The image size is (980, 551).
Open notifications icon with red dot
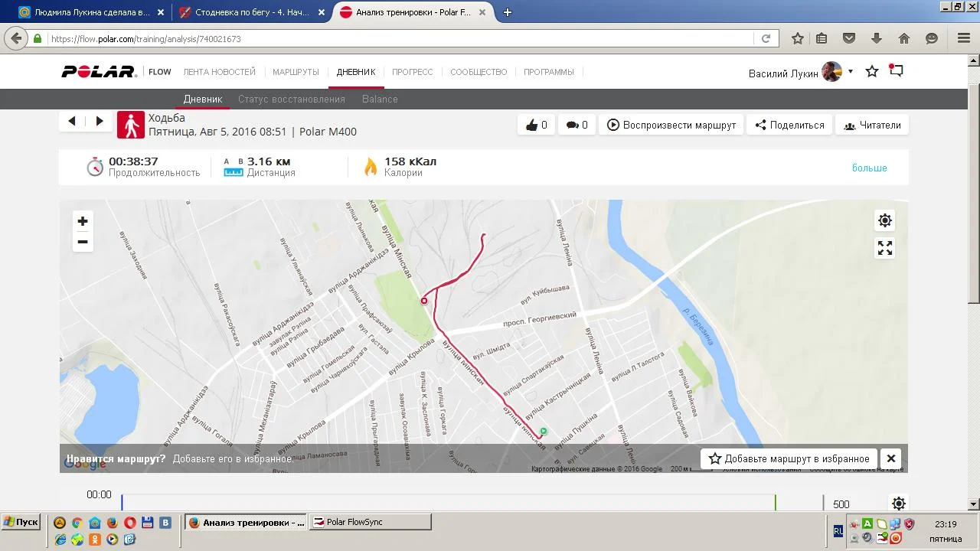(896, 71)
